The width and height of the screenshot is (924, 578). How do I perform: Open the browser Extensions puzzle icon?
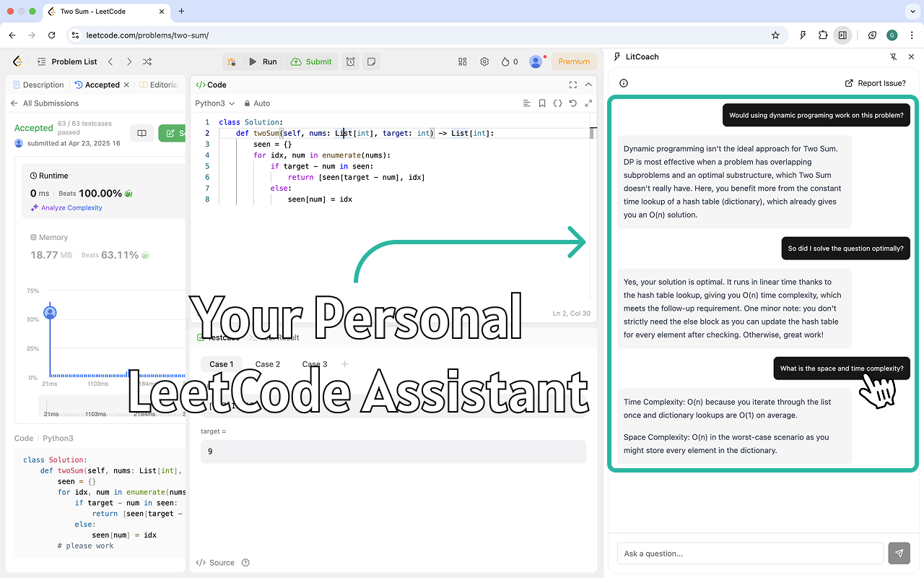(823, 35)
